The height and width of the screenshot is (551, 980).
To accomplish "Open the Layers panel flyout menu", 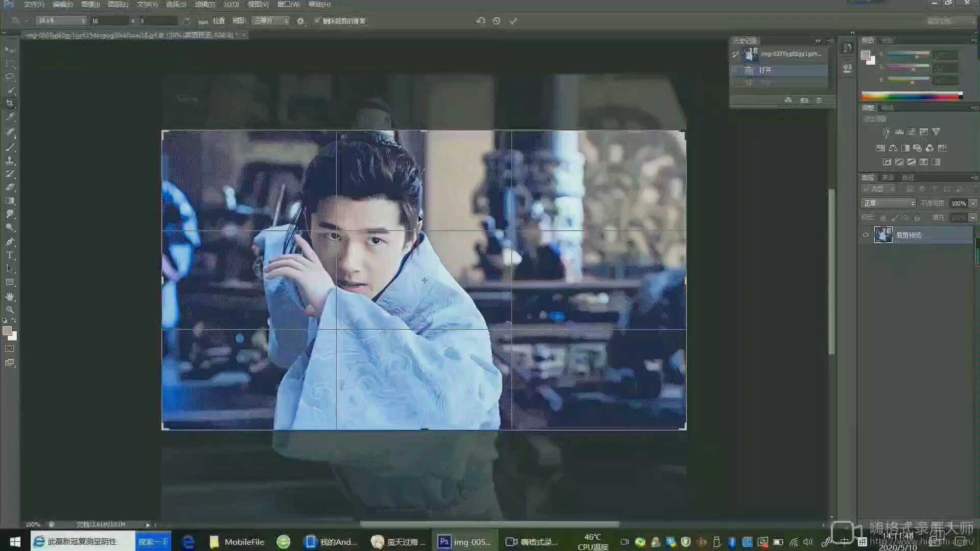I will (974, 178).
